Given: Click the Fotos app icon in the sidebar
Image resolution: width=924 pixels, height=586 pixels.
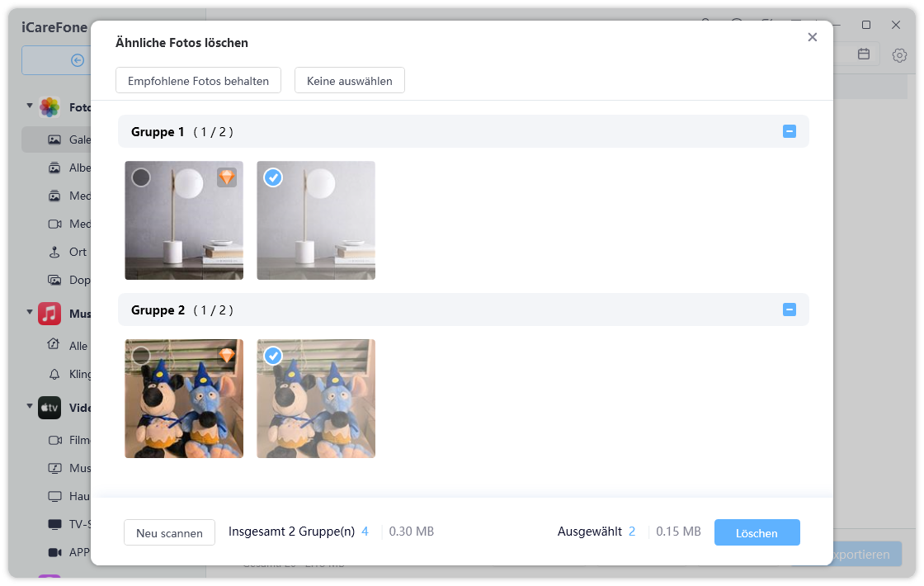Looking at the screenshot, I should [x=49, y=107].
